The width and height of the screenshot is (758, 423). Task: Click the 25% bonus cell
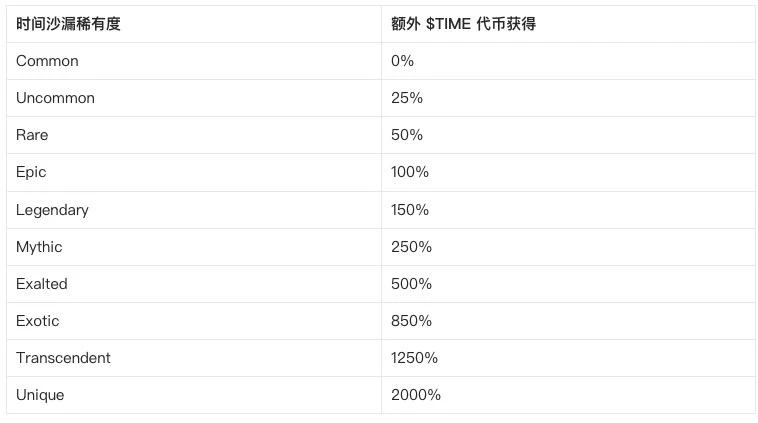[x=407, y=98]
